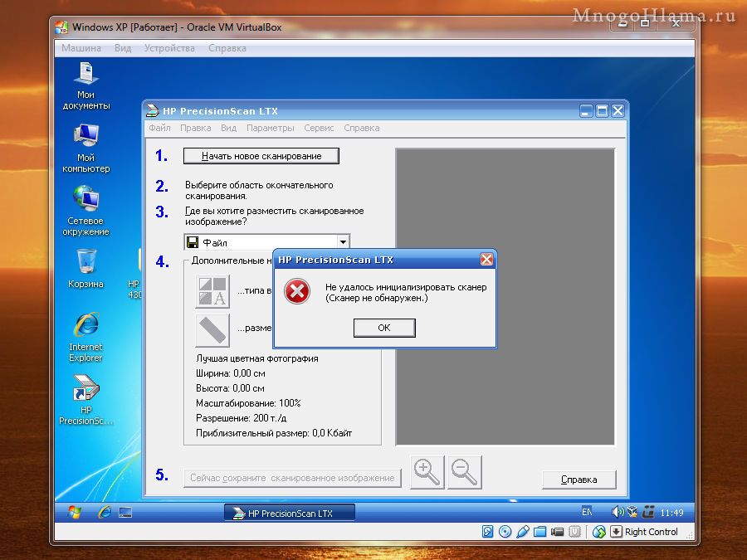The height and width of the screenshot is (560, 747).
Task: Click the volume icon in XP tray
Action: [617, 512]
